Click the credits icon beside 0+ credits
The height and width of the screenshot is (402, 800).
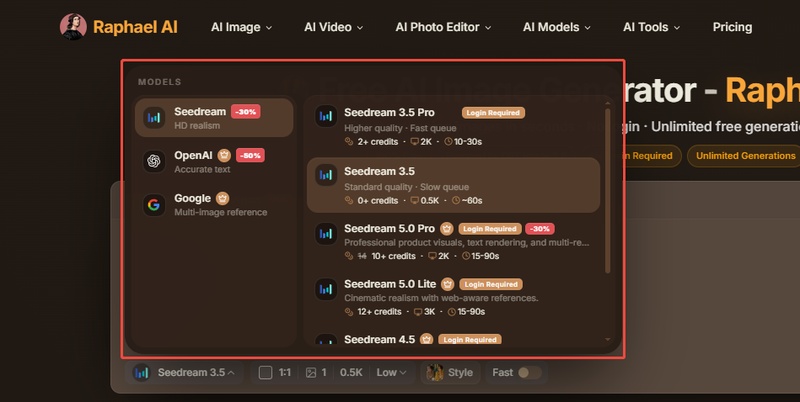tap(349, 200)
